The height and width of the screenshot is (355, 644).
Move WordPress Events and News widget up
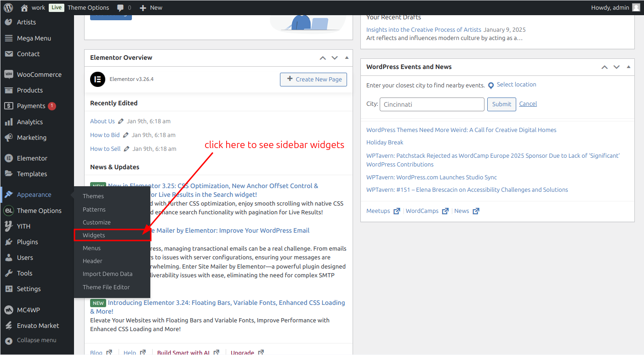tap(604, 67)
